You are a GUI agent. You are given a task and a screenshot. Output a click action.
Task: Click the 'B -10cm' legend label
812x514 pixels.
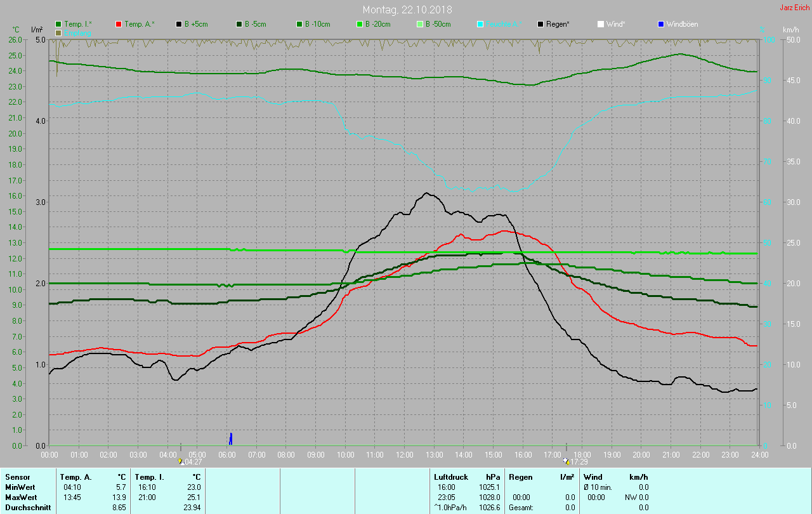tap(318, 24)
